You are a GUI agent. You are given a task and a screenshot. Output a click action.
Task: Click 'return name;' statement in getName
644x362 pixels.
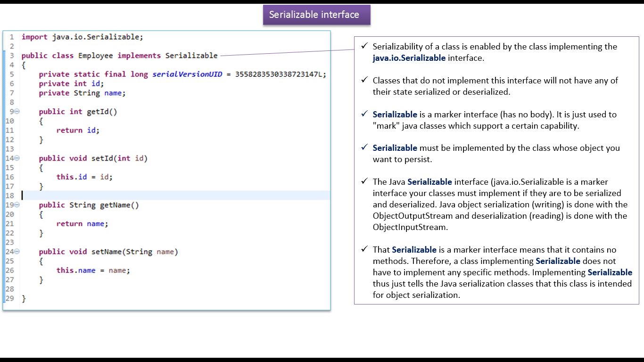(x=82, y=224)
